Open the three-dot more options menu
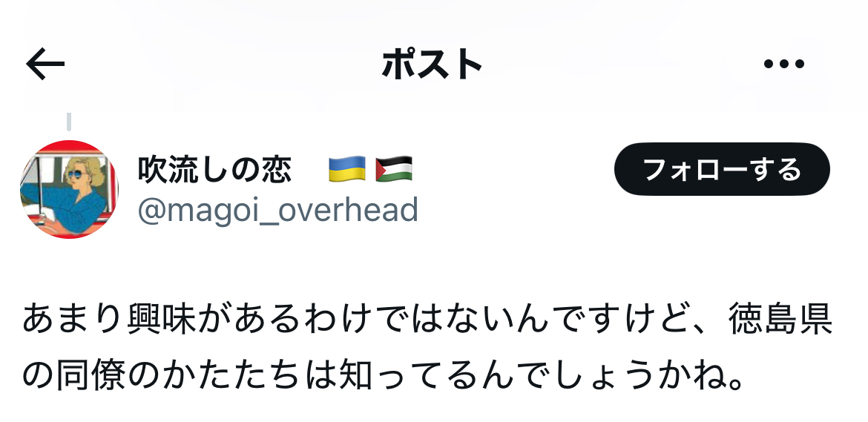 point(783,65)
